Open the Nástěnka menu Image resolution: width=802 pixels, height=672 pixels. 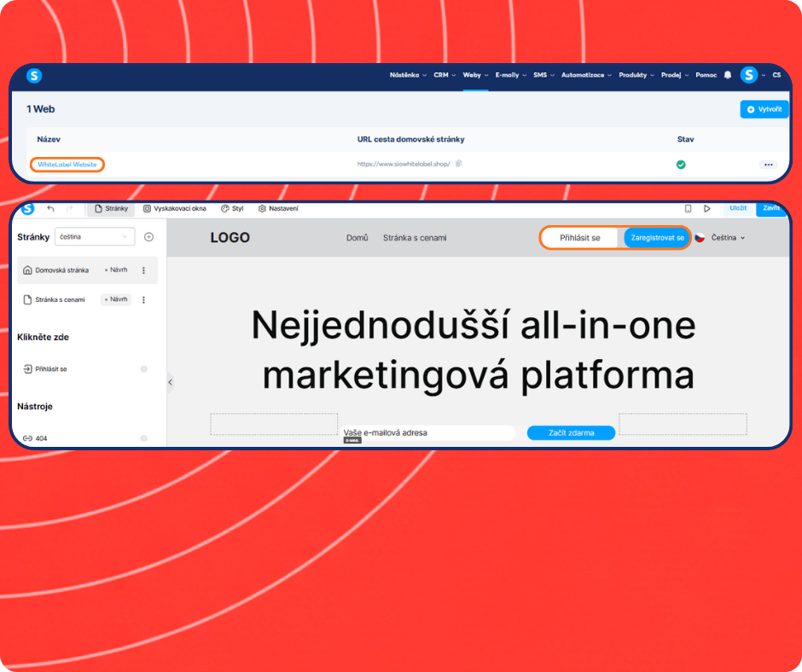click(x=408, y=75)
